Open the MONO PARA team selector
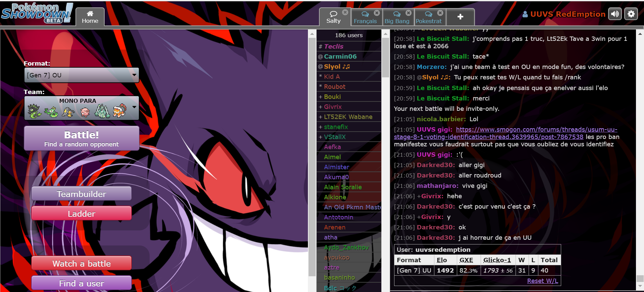 82,108
